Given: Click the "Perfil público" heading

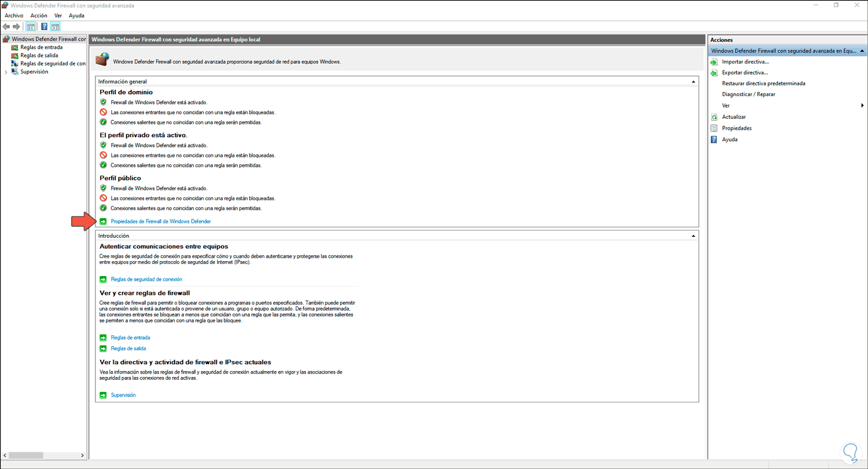Looking at the screenshot, I should pos(120,178).
